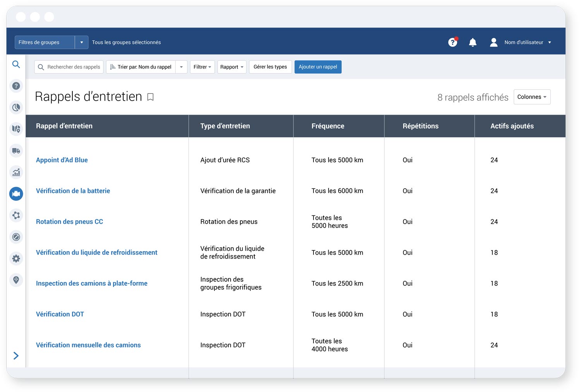Open the truck vehicles sidebar icon
Image resolution: width=579 pixels, height=392 pixels.
(16, 151)
